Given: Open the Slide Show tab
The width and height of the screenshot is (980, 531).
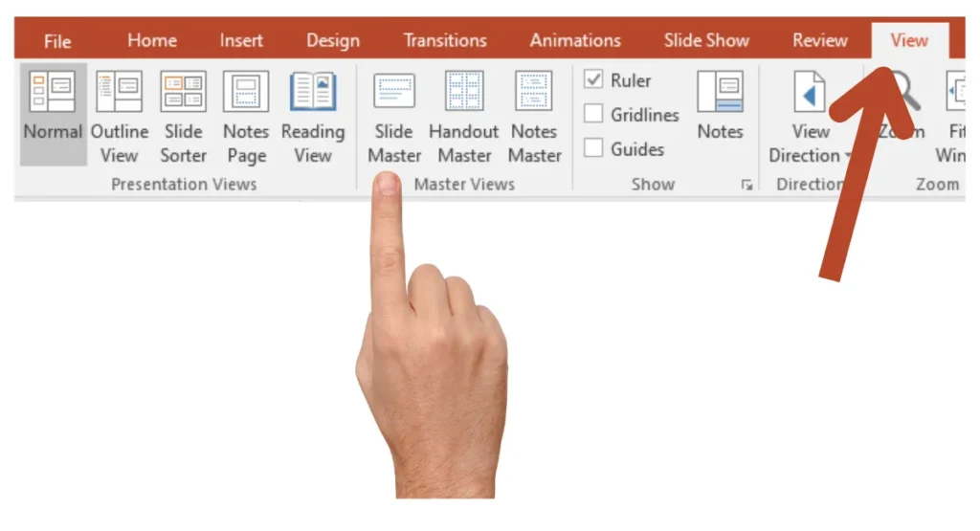Looking at the screenshot, I should 706,40.
